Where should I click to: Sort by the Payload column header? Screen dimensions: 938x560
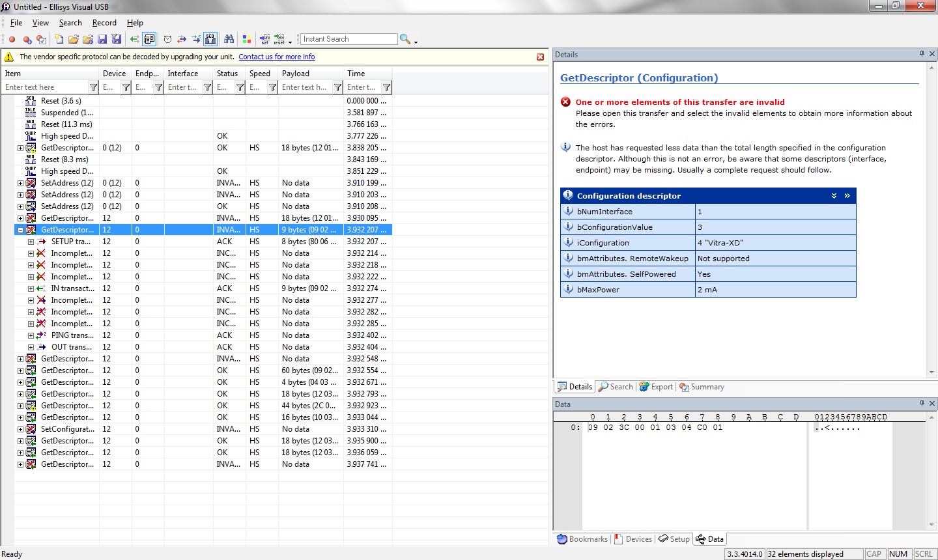[311, 74]
